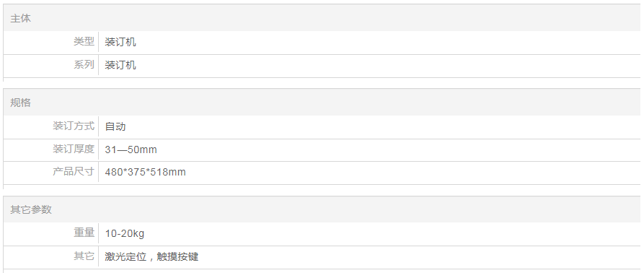Click the 产品尺寸 label
The image size is (644, 273).
point(74,171)
